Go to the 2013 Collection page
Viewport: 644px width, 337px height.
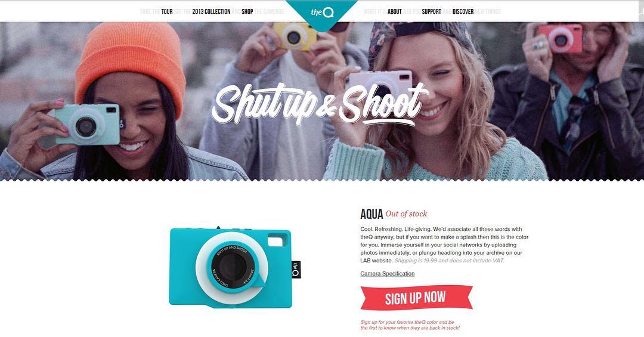211,11
